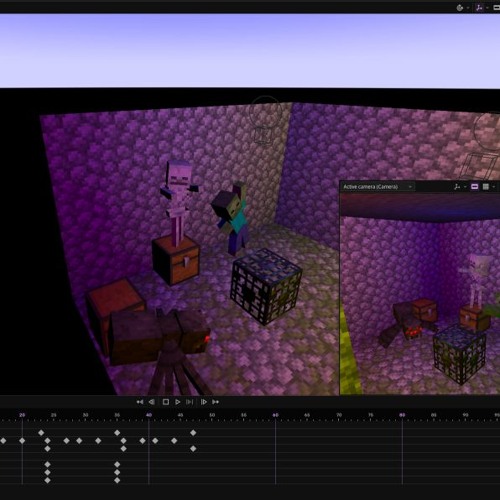Select second-row keyframe near frame 32
This screenshot has height=500, width=500.
click(x=98, y=441)
